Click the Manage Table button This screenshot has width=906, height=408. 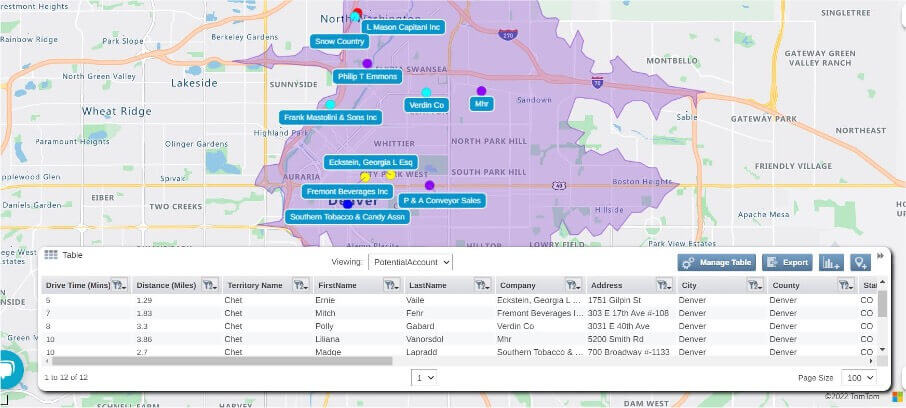click(x=717, y=262)
